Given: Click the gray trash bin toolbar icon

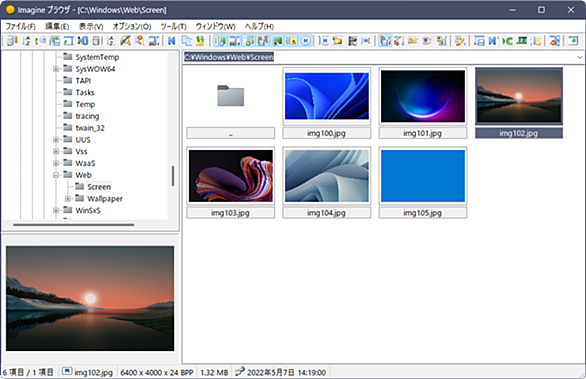Looking at the screenshot, I should pyautogui.click(x=96, y=41).
